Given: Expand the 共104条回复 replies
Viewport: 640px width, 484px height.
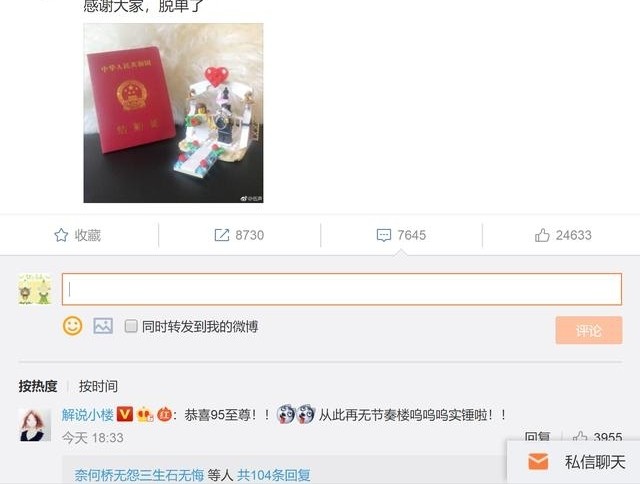Looking at the screenshot, I should pos(274,475).
